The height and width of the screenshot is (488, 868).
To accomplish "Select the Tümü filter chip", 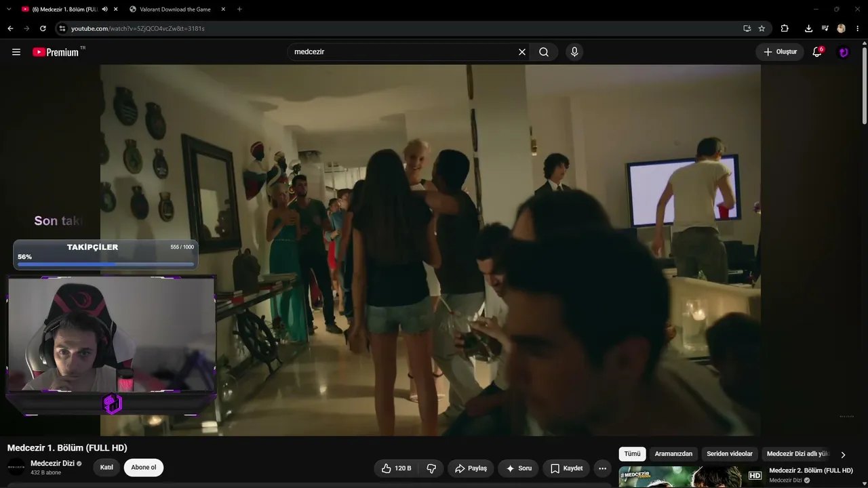I will 632,454.
